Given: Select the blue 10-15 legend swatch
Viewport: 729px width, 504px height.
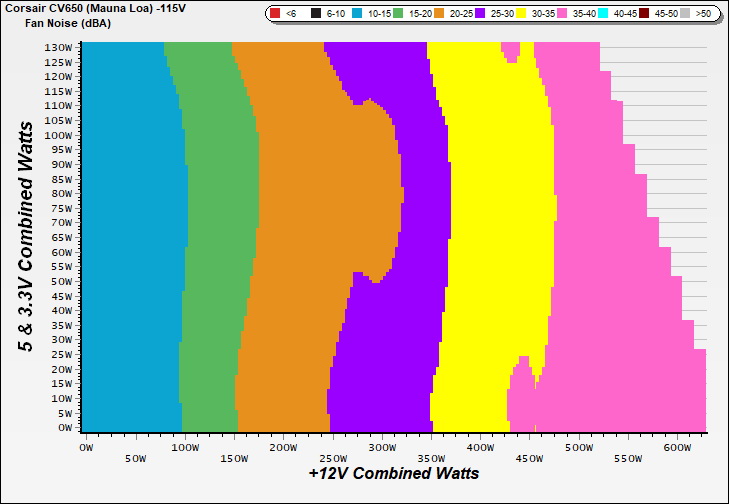Looking at the screenshot, I should [357, 14].
